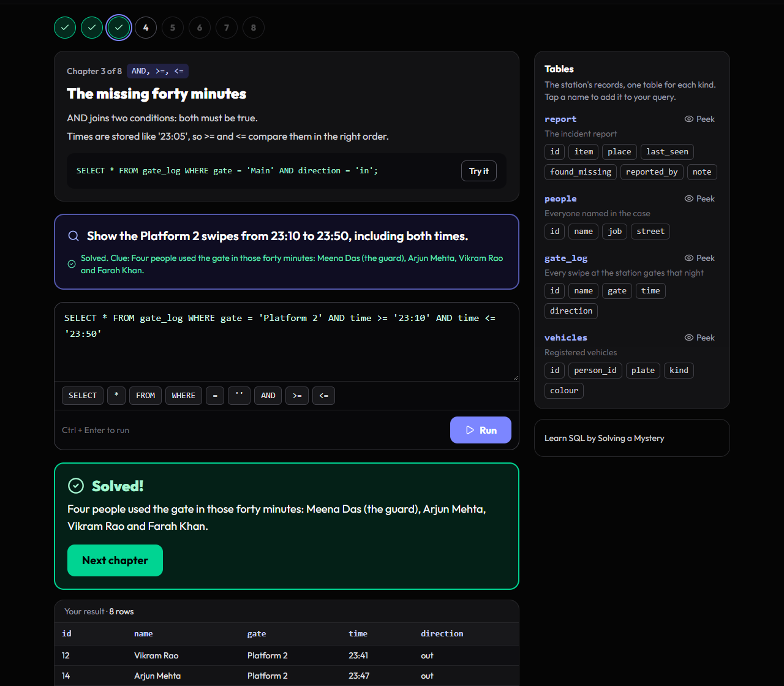The width and height of the screenshot is (784, 686).
Task: Insert the SELECT keyword chip
Action: tap(83, 396)
